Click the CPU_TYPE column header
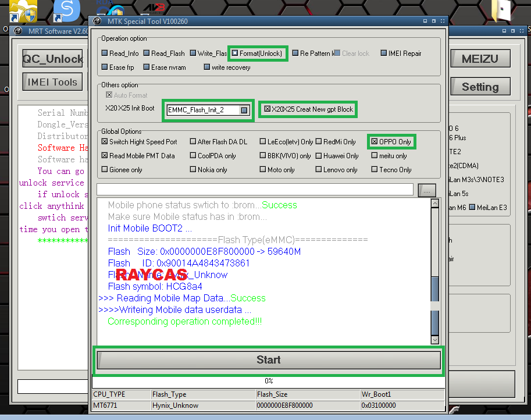The height and width of the screenshot is (420, 531). tap(122, 394)
